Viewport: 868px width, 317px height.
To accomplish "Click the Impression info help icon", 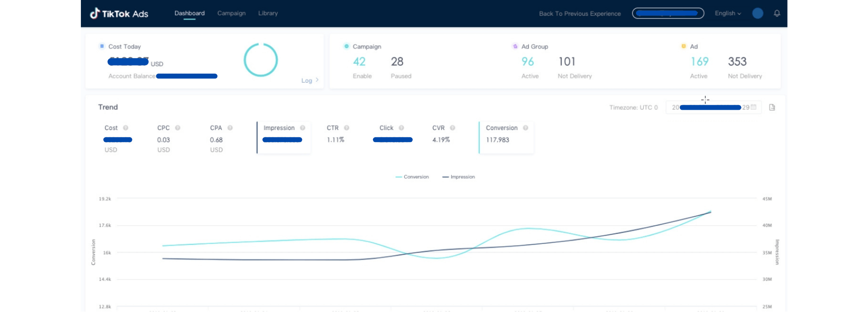I will tap(302, 128).
